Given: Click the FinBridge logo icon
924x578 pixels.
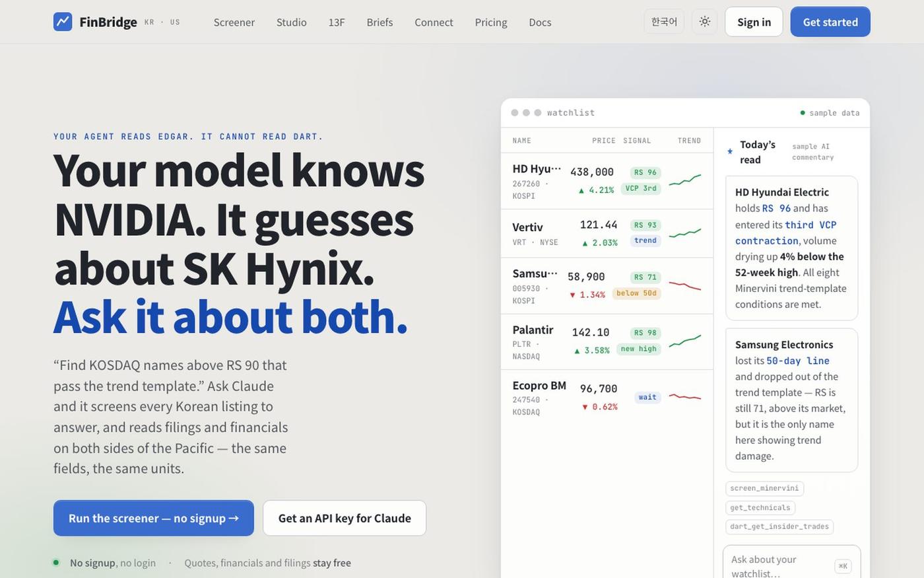Looking at the screenshot, I should click(63, 22).
